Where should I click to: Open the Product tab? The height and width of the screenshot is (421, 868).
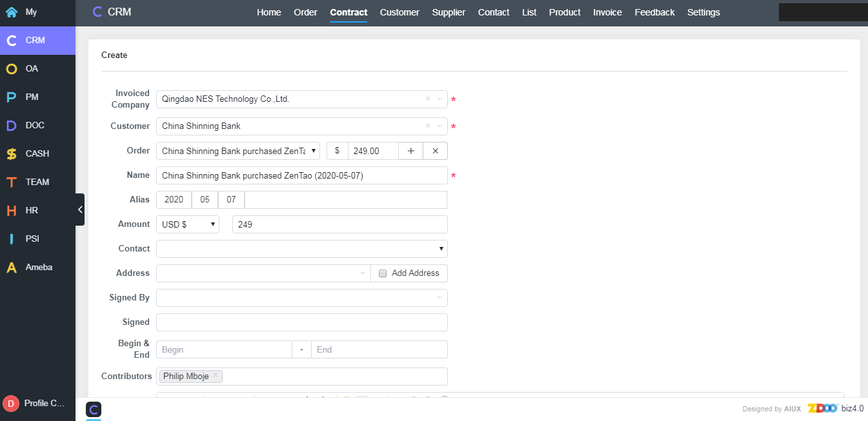pos(565,12)
